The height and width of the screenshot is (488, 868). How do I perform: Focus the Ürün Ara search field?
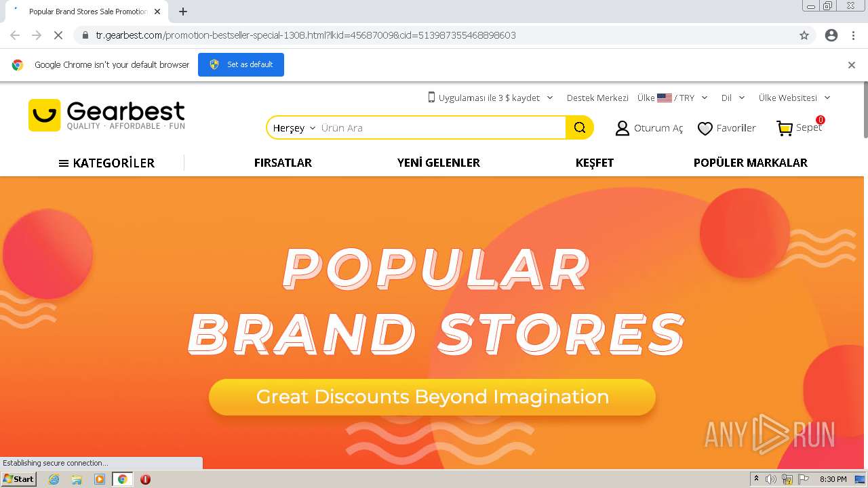point(441,127)
